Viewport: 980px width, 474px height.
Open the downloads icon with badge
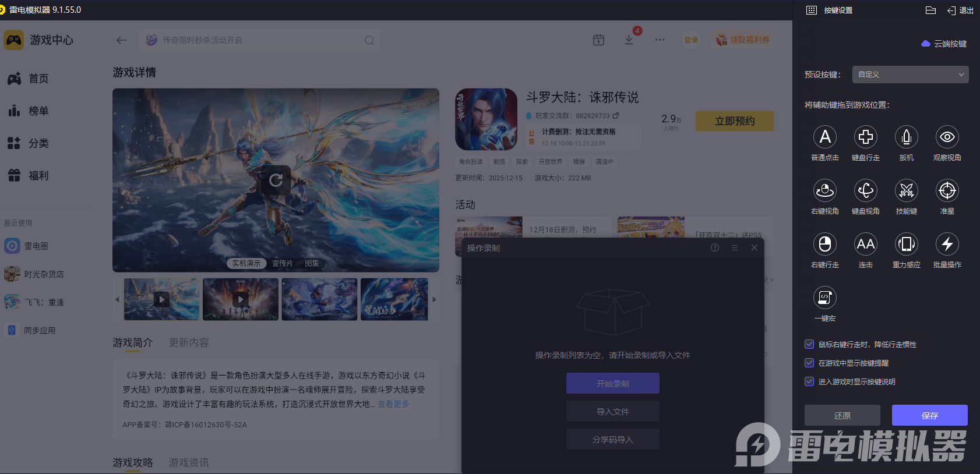pyautogui.click(x=629, y=40)
